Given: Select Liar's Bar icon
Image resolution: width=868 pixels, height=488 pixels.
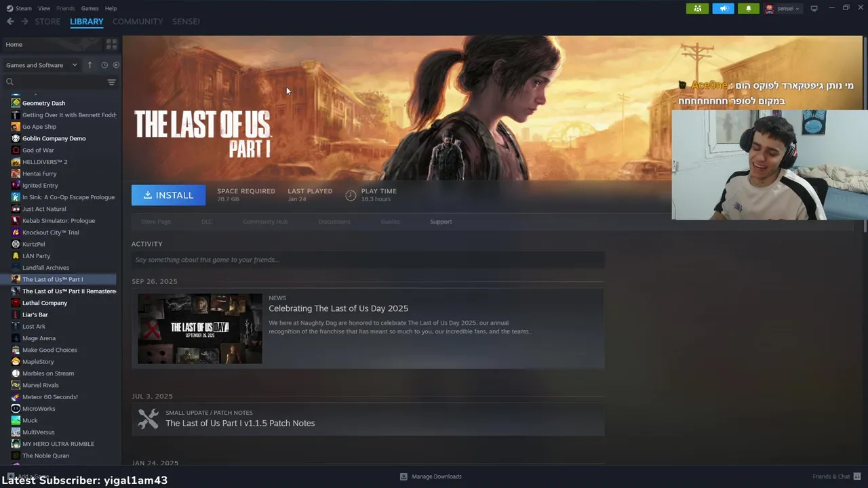Looking at the screenshot, I should point(16,314).
